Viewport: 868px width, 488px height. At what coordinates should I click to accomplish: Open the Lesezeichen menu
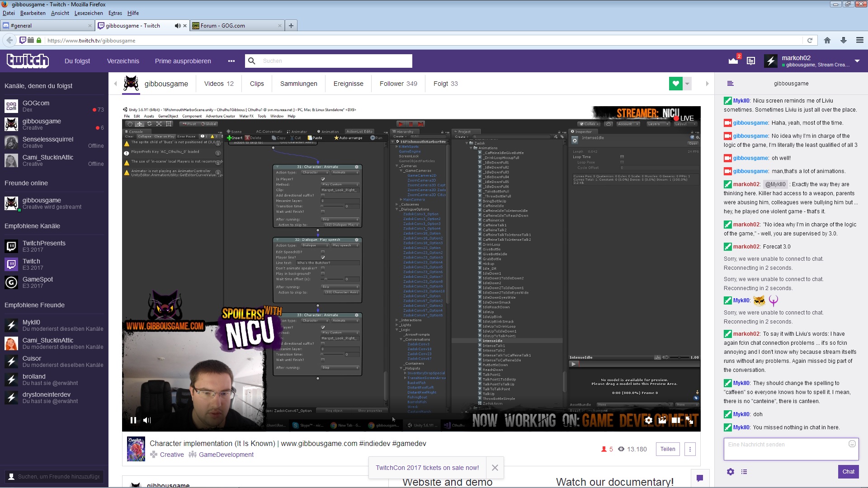point(89,13)
